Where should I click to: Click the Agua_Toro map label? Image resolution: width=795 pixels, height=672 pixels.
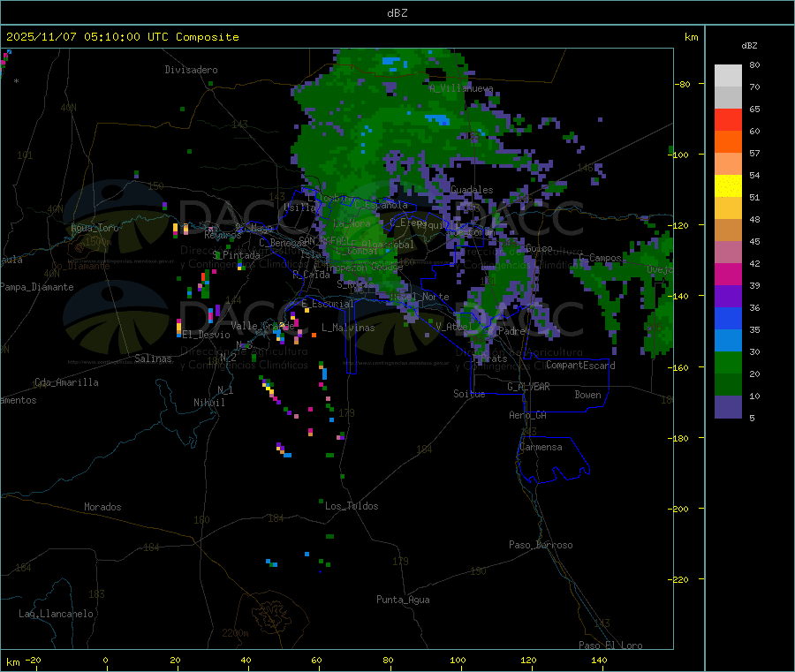click(x=95, y=228)
